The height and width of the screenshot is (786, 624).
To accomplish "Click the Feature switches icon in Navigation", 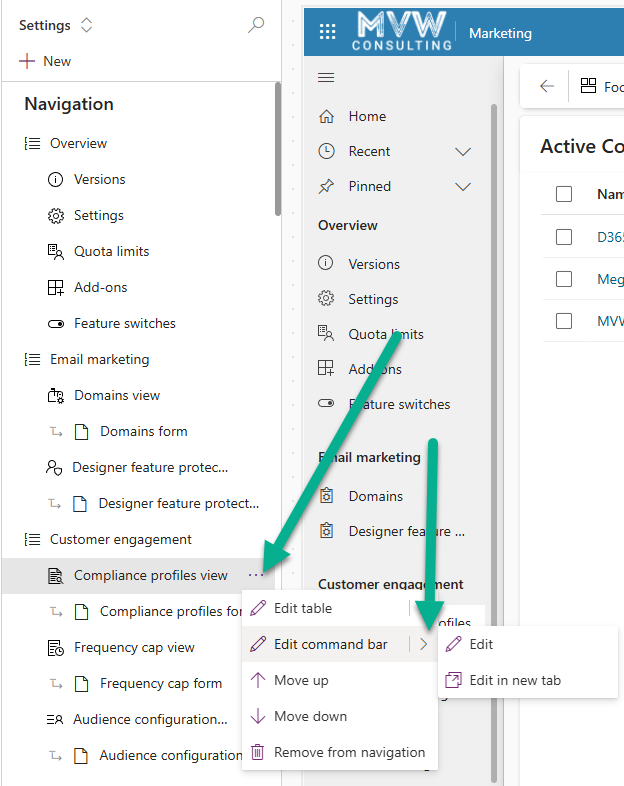I will point(56,323).
